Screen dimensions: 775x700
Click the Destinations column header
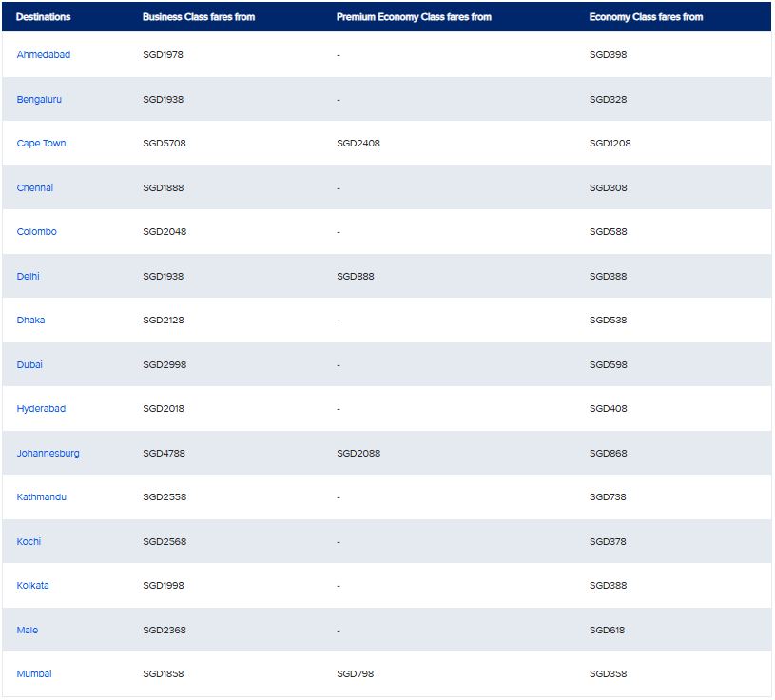pyautogui.click(x=44, y=17)
